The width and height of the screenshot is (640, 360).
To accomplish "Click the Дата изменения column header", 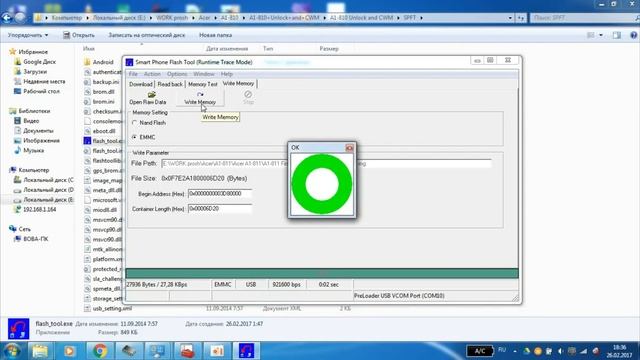I will click(227, 49).
